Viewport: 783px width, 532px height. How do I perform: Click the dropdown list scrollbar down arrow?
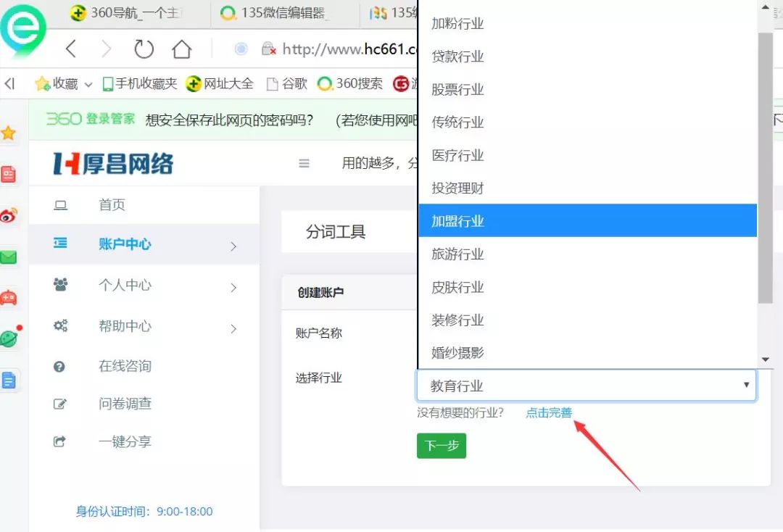pyautogui.click(x=765, y=359)
